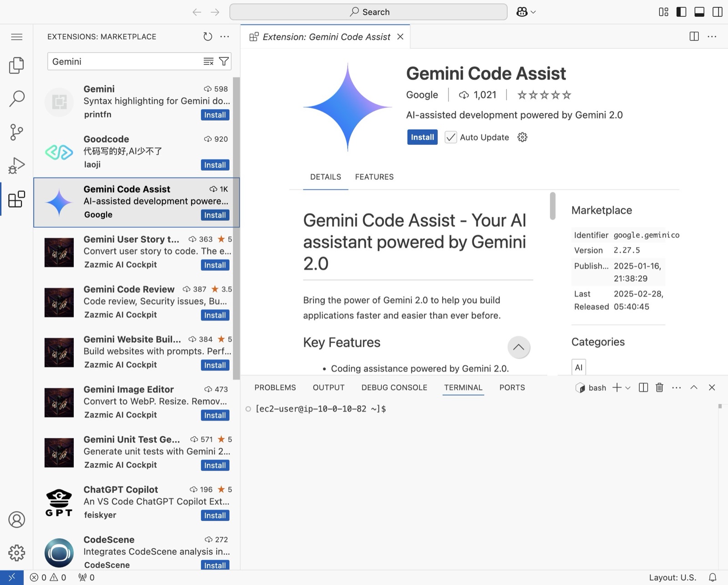Open extension settings gear beside Auto Update
The width and height of the screenshot is (728, 585).
[522, 137]
